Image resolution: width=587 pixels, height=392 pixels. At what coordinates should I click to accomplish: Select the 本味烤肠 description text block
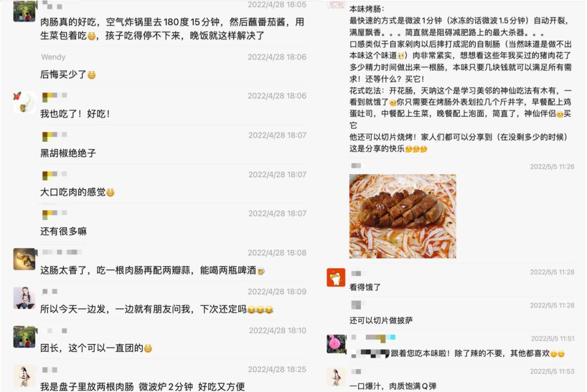tap(460, 79)
